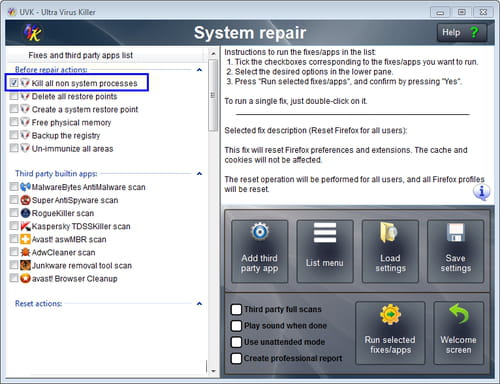Click the Avast aswMBR icon
The width and height of the screenshot is (500, 384).
point(25,239)
